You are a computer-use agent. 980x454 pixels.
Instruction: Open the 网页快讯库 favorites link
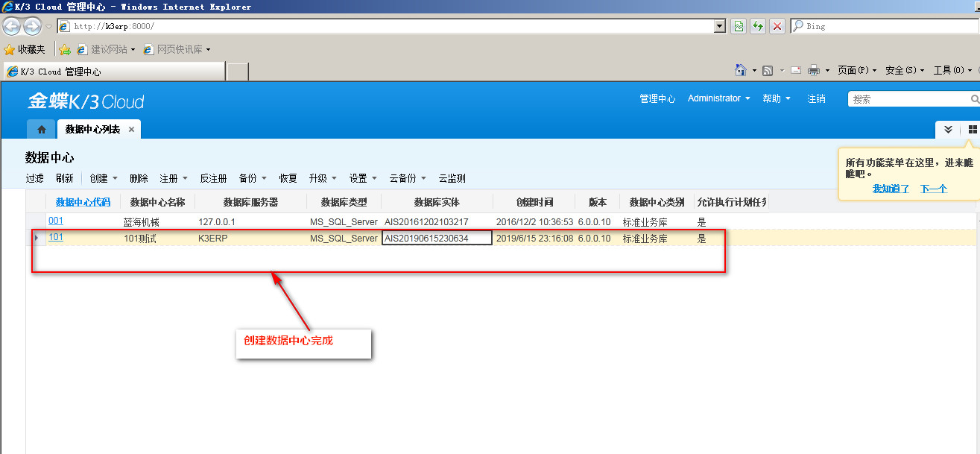tap(177, 49)
